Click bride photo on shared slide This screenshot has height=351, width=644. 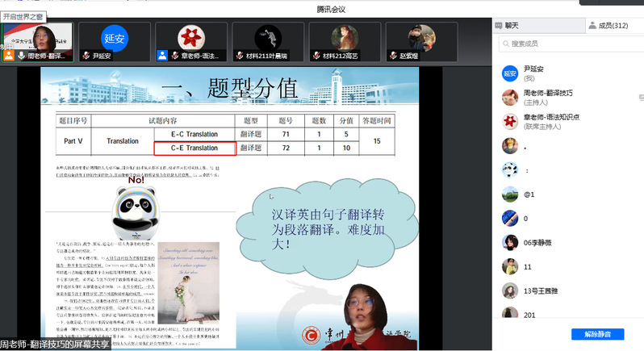(189, 283)
